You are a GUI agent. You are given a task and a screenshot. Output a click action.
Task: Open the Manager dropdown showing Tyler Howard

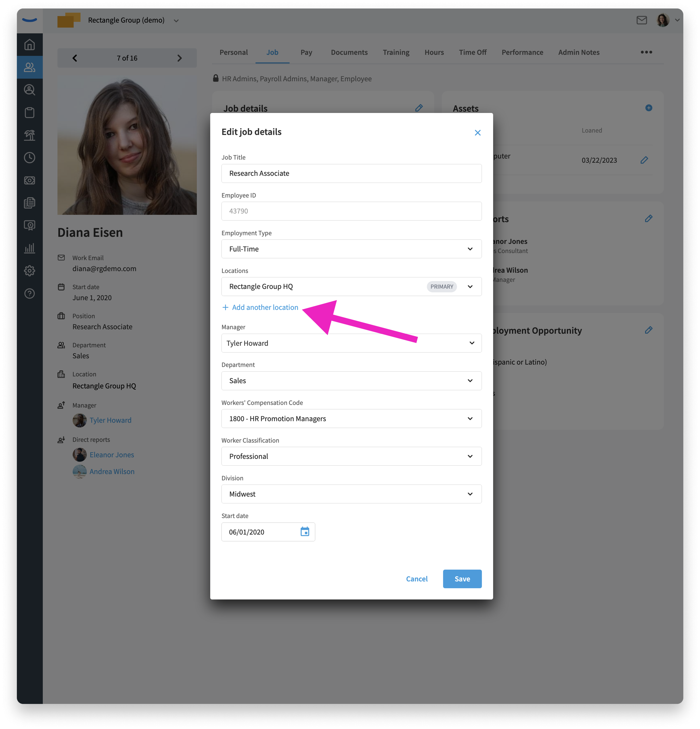click(x=351, y=343)
